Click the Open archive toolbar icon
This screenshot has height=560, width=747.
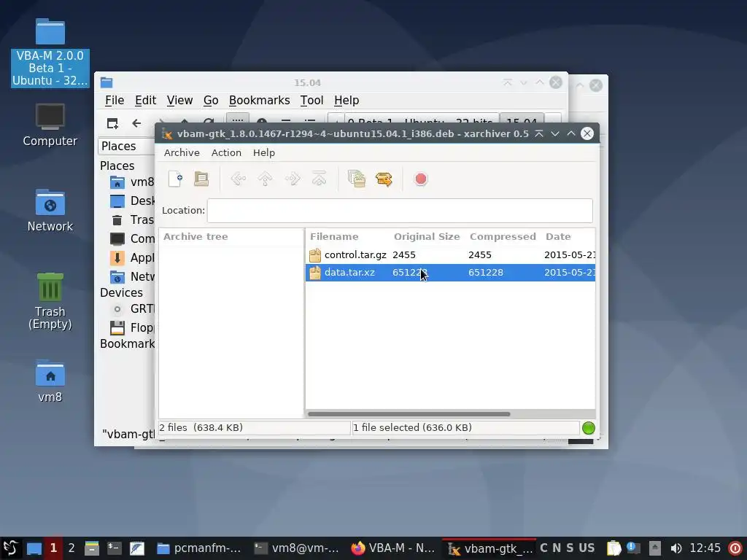[x=201, y=179]
